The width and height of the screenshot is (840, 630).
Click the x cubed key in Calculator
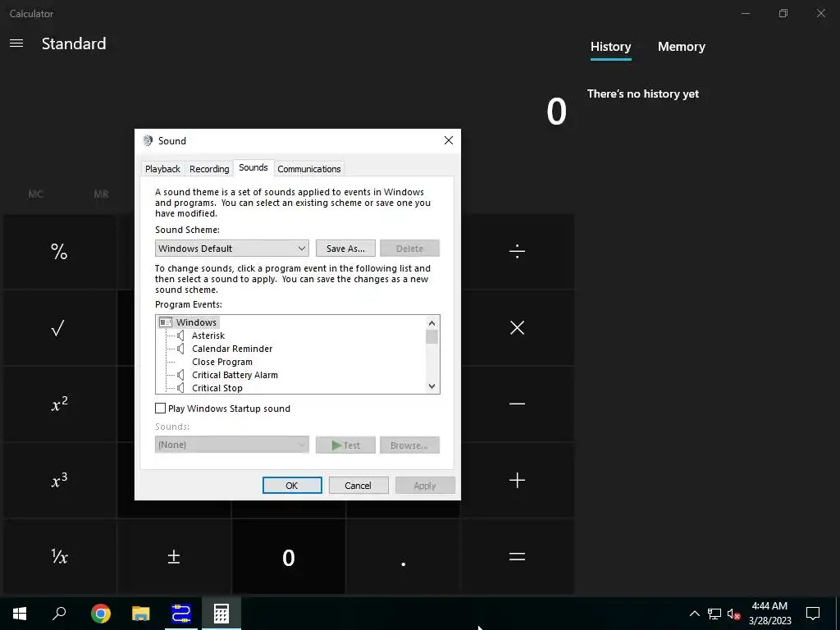click(59, 481)
